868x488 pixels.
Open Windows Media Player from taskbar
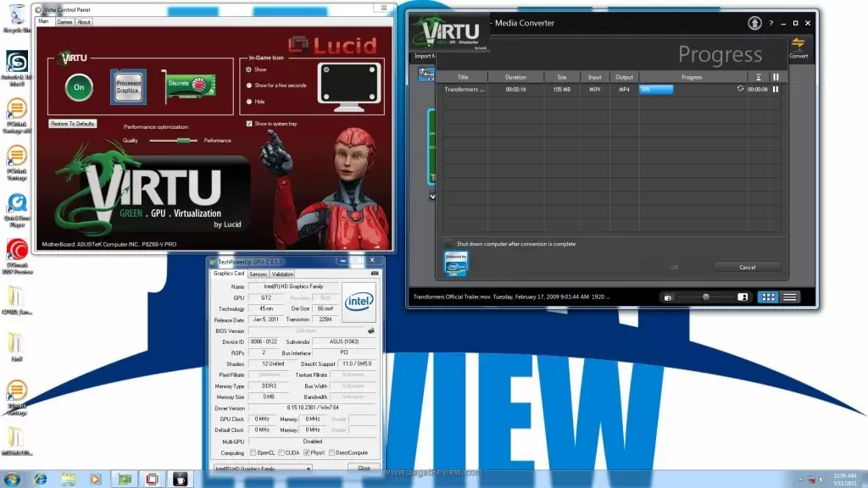(95, 480)
